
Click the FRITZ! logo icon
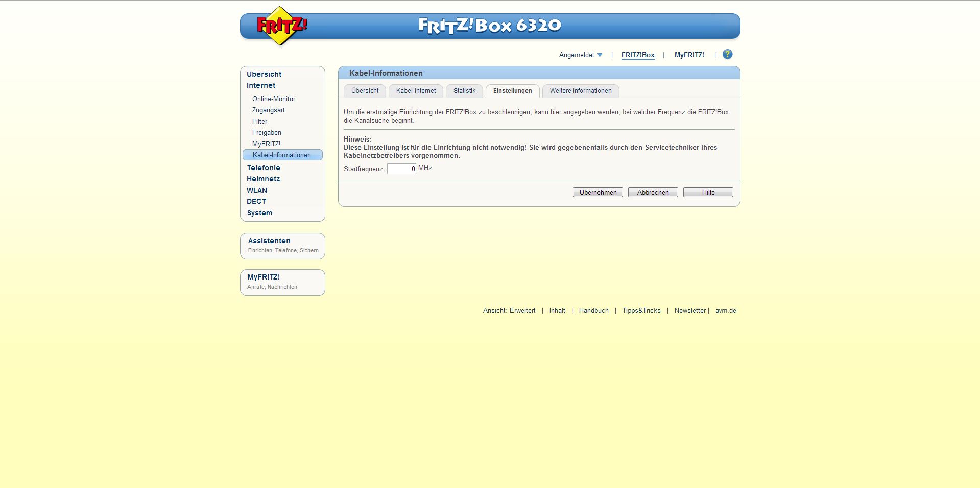click(x=281, y=26)
